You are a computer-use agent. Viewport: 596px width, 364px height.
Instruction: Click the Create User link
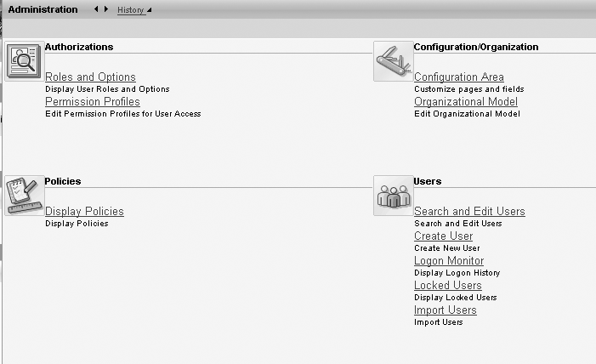pos(443,236)
